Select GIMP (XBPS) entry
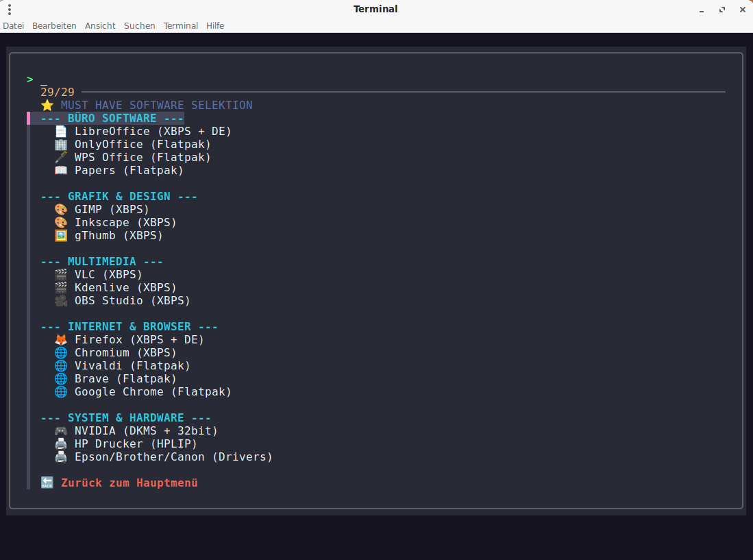This screenshot has height=560, width=753. 112,209
